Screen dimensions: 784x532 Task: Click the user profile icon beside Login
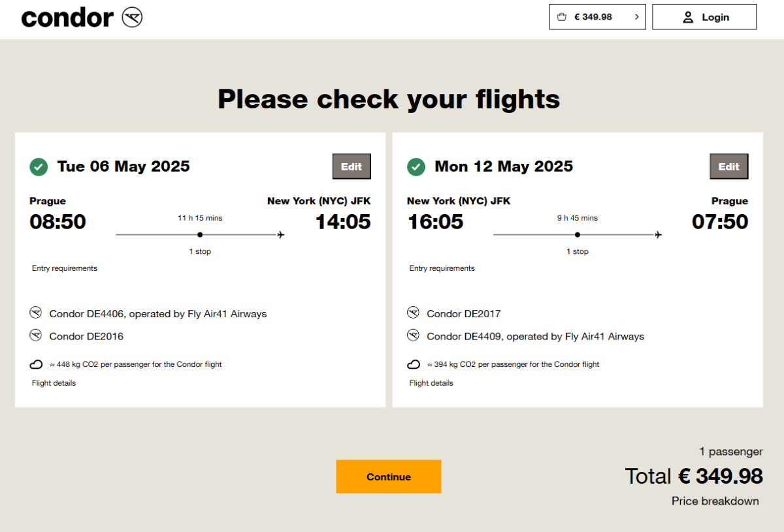click(x=687, y=18)
